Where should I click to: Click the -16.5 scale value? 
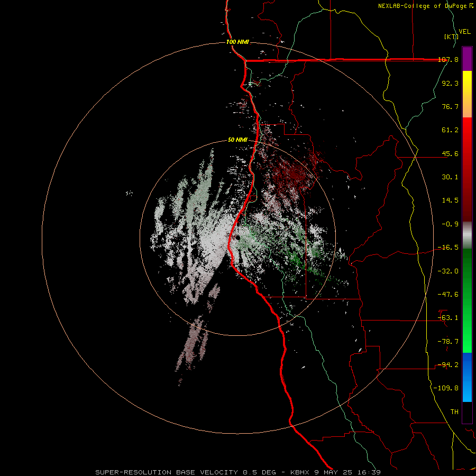tap(448, 248)
